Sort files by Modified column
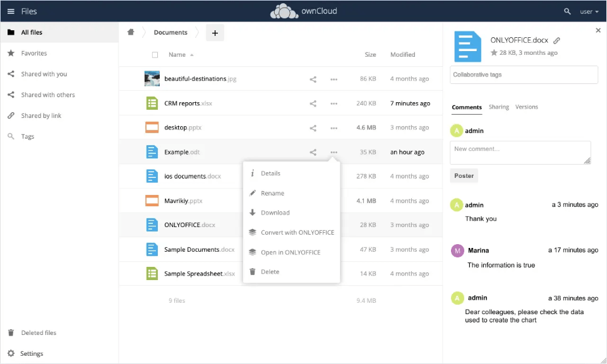607x364 pixels. coord(402,54)
